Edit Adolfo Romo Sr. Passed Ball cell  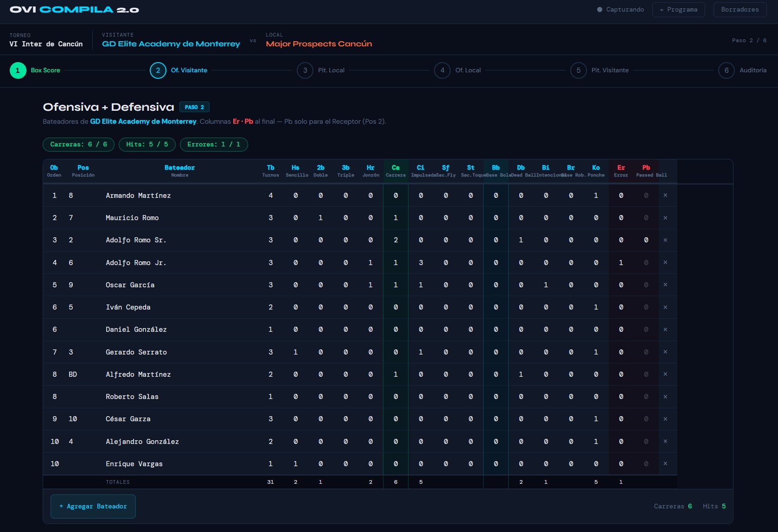coord(646,240)
